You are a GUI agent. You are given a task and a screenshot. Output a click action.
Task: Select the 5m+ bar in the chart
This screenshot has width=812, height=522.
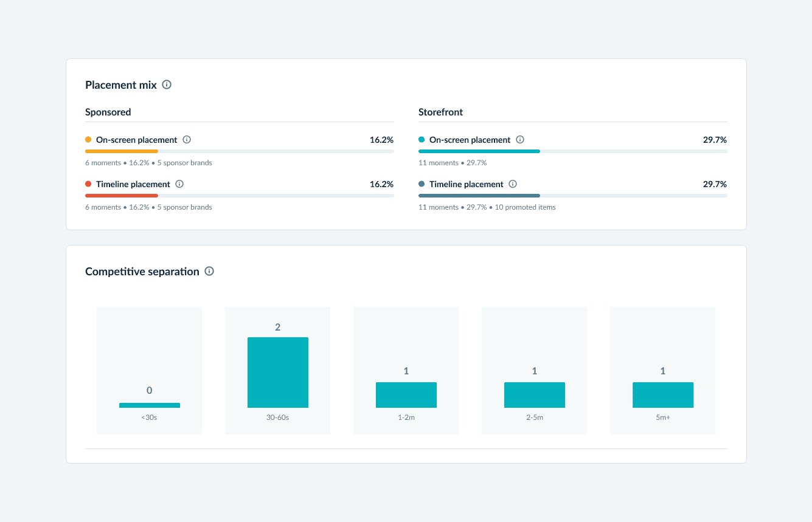663,395
